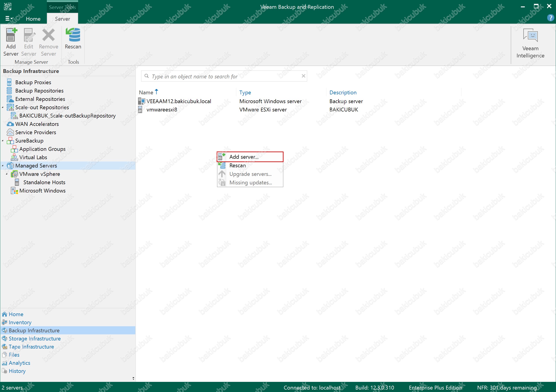Collapse the SureBackup tree node

[x=3, y=141]
